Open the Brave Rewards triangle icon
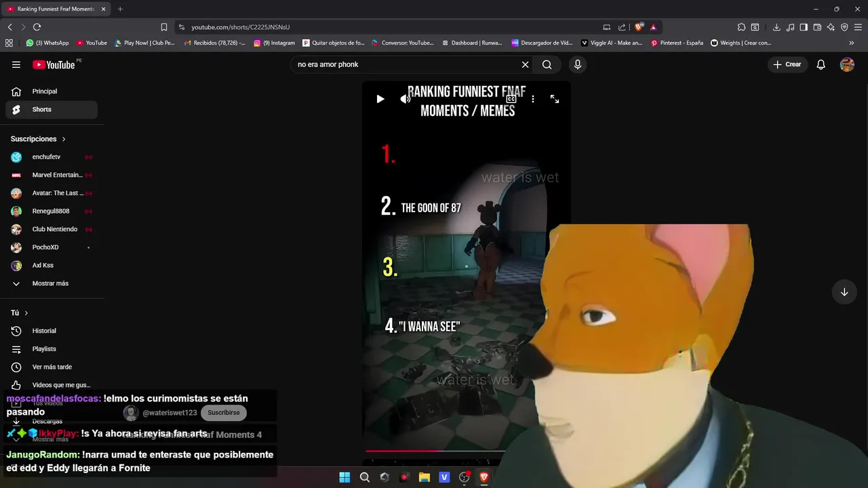The image size is (868, 488). point(653,27)
